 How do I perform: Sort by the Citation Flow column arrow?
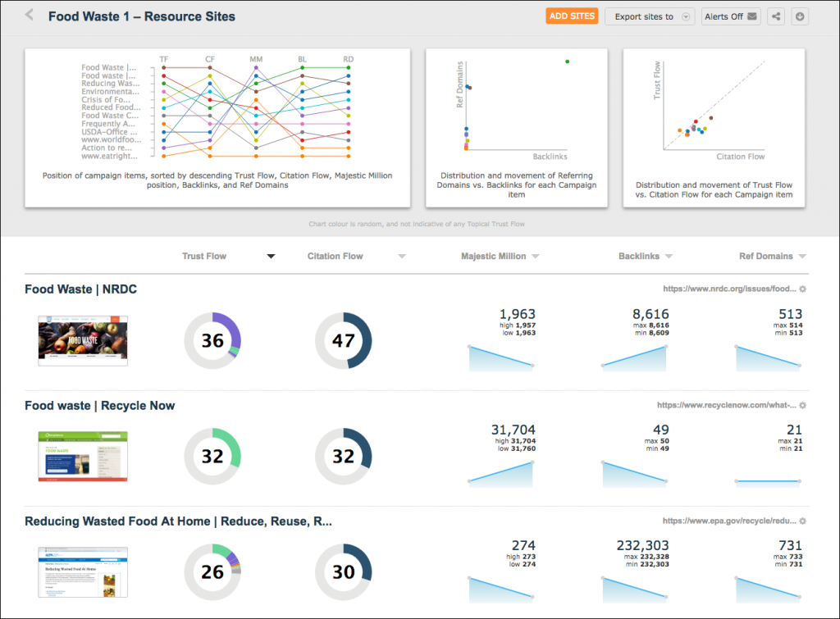point(402,257)
